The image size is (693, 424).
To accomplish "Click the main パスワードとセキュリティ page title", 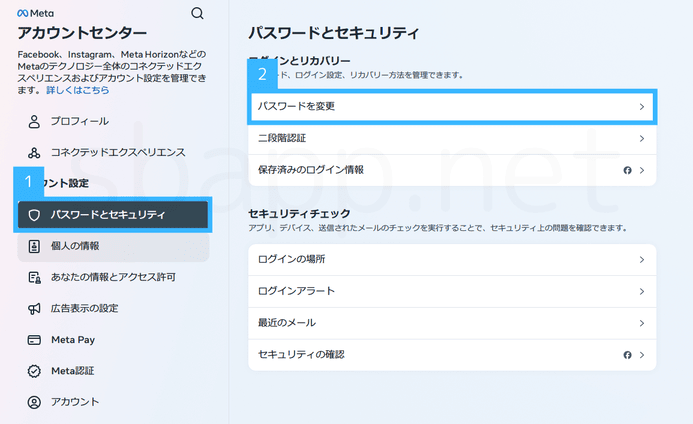I will [x=334, y=33].
